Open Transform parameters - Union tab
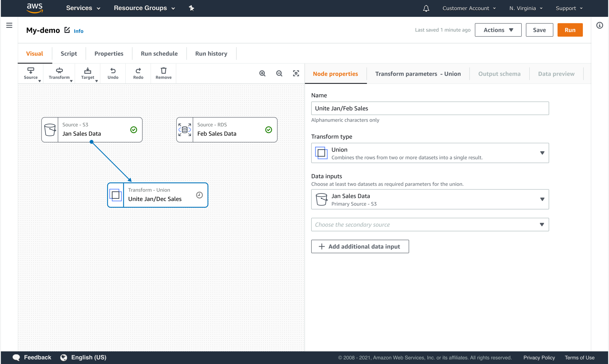This screenshot has width=609, height=364. point(418,74)
